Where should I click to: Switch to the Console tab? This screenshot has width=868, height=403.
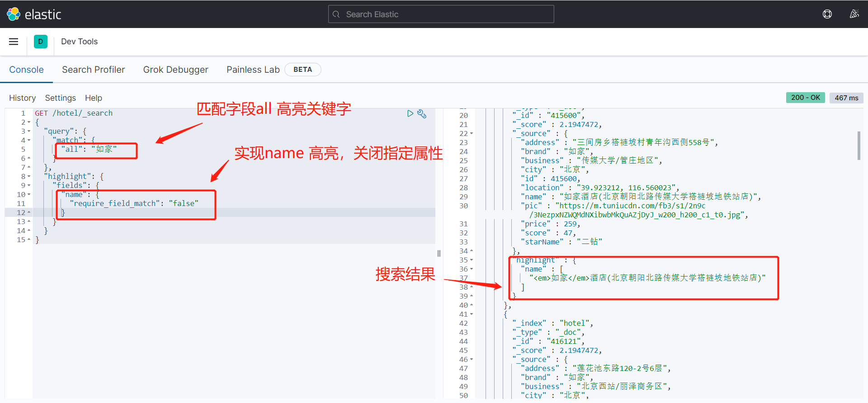27,70
